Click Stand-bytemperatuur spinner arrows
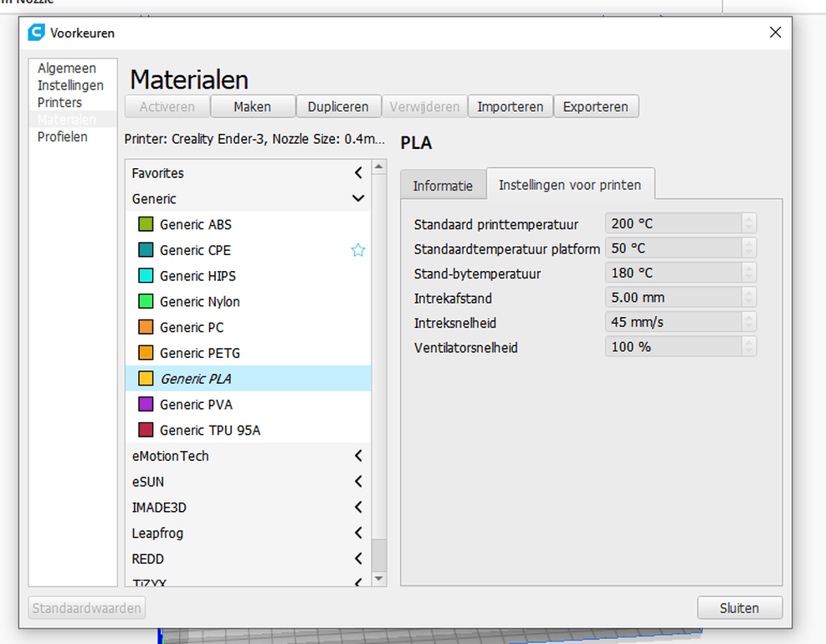Viewport: 826px width, 644px height. pyautogui.click(x=749, y=273)
